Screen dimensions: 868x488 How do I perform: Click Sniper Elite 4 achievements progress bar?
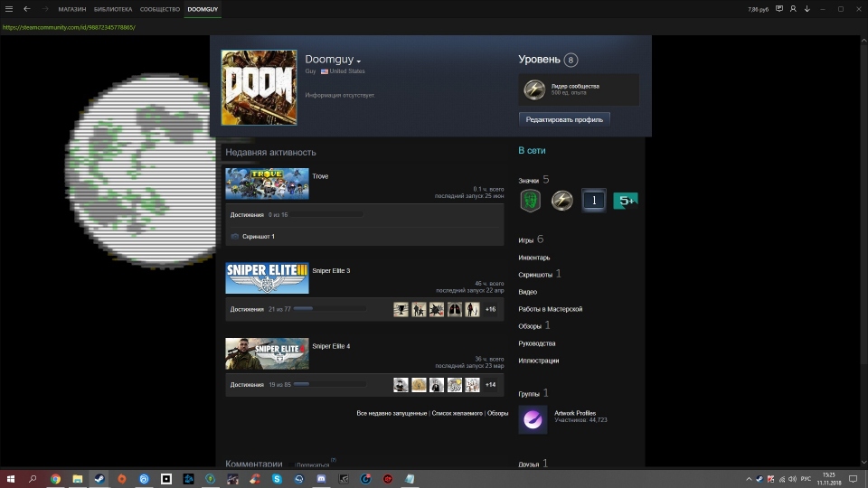tap(328, 384)
